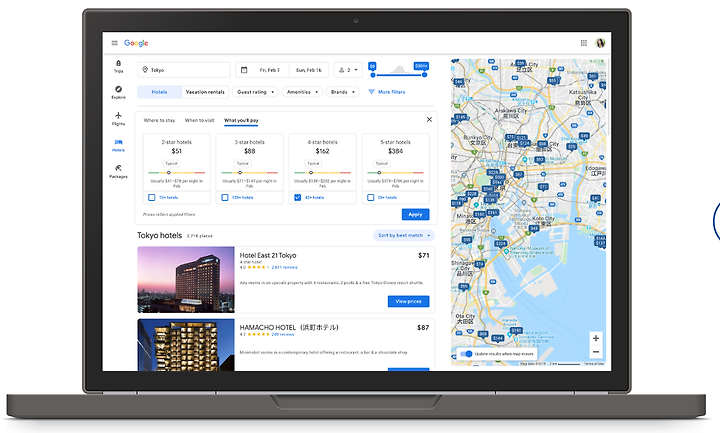The width and height of the screenshot is (720, 433).
Task: Open the Amenities dropdown
Action: pyautogui.click(x=302, y=92)
